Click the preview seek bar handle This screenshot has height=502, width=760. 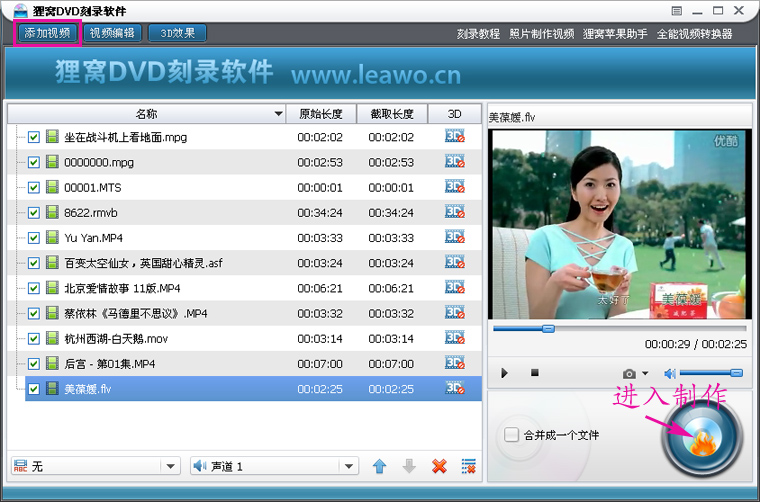[x=548, y=329]
